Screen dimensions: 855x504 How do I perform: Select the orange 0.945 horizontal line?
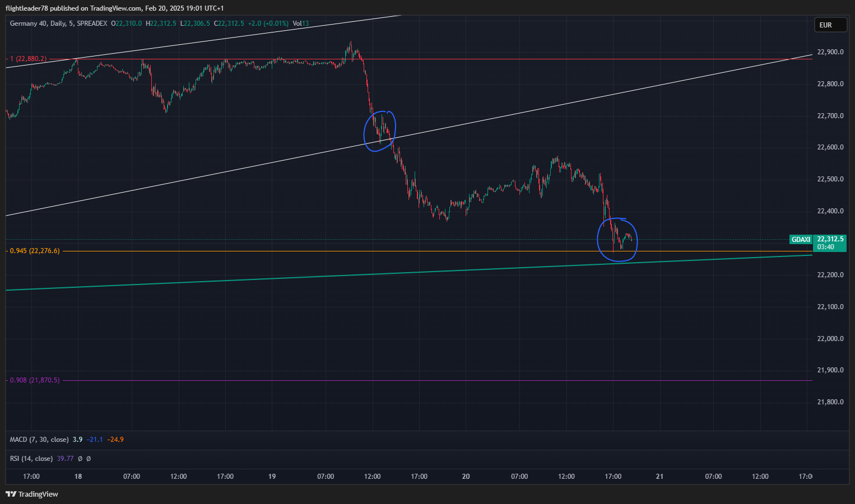[437, 251]
